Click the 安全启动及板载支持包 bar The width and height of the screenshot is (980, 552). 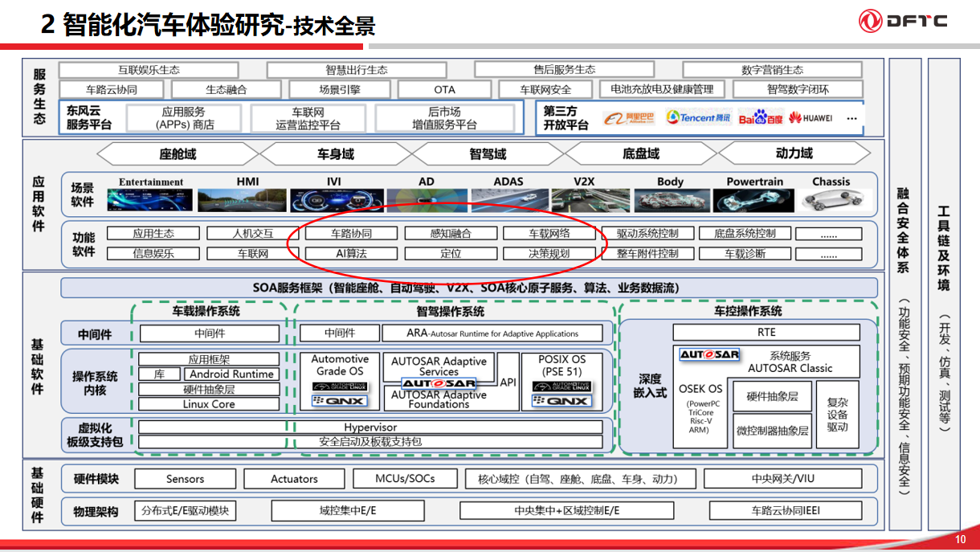coord(370,442)
